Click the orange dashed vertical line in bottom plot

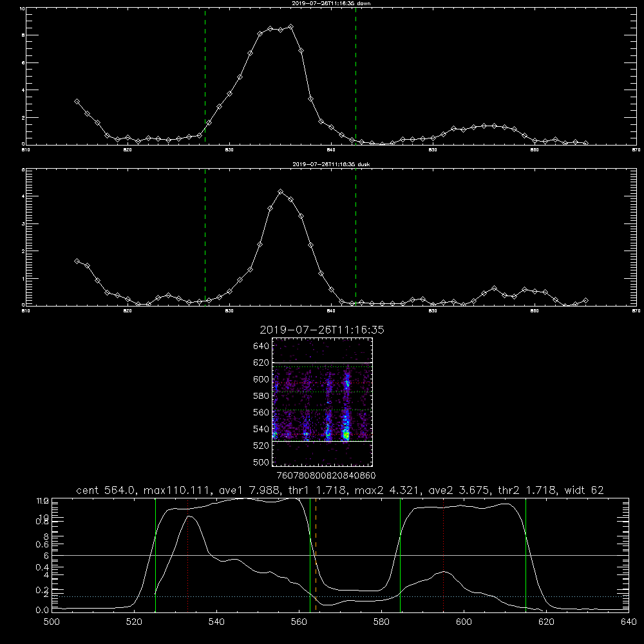(x=316, y=555)
